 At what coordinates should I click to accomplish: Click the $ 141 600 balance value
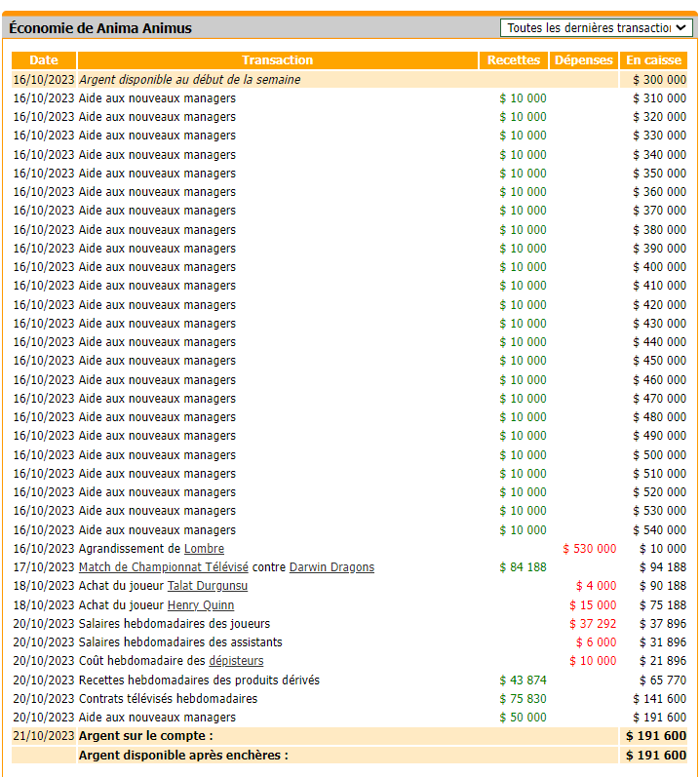659,699
